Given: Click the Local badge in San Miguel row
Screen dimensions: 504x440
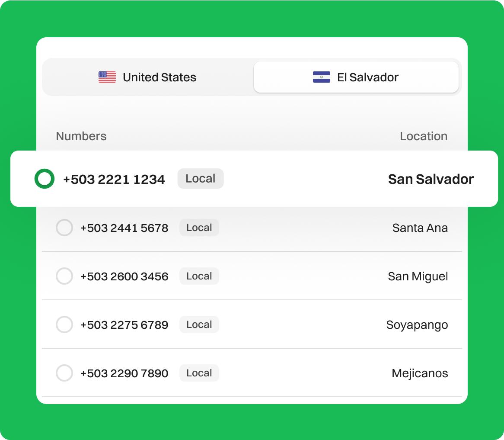Looking at the screenshot, I should click(199, 276).
